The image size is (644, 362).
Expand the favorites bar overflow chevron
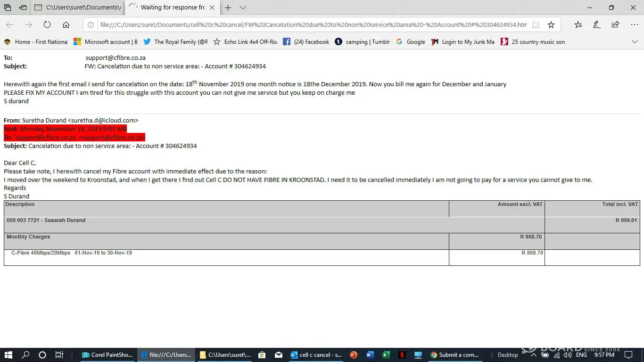(635, 42)
